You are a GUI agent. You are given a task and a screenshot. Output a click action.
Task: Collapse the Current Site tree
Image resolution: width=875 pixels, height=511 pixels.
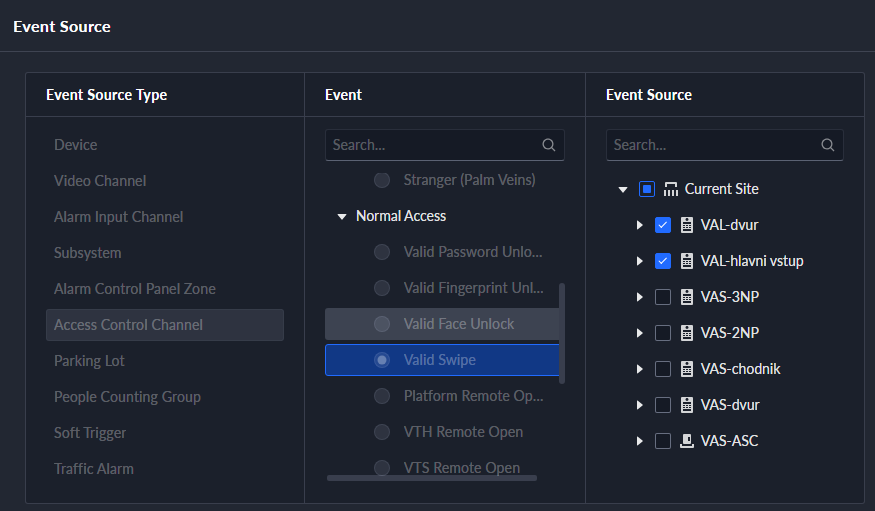tap(623, 190)
